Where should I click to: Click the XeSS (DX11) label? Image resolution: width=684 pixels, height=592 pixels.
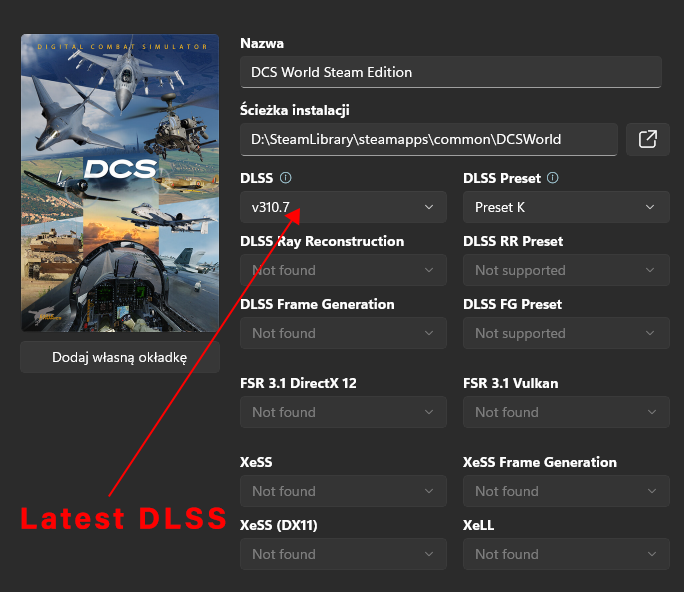tap(279, 525)
